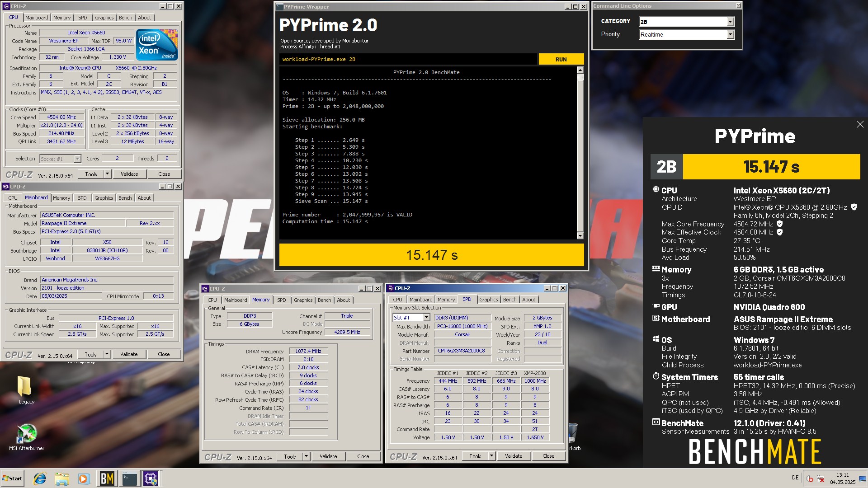The width and height of the screenshot is (868, 488).
Task: Click Validate in CPU-Z SPD window
Action: coord(514,456)
